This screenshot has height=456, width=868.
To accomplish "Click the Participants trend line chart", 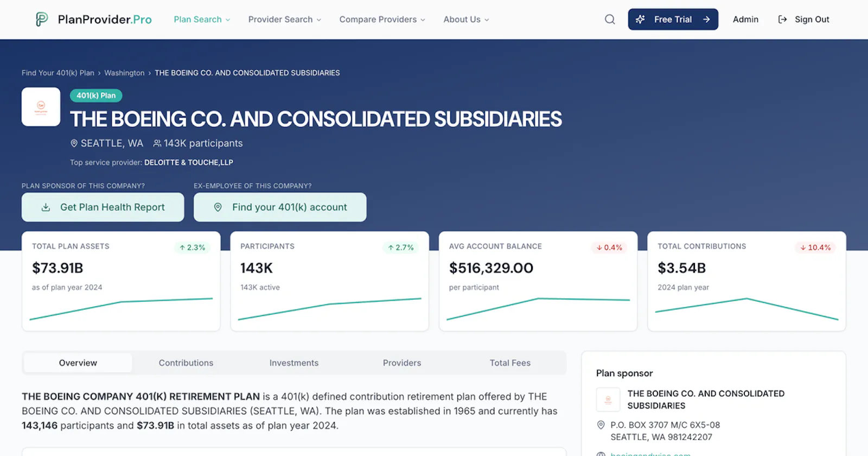I will point(329,308).
